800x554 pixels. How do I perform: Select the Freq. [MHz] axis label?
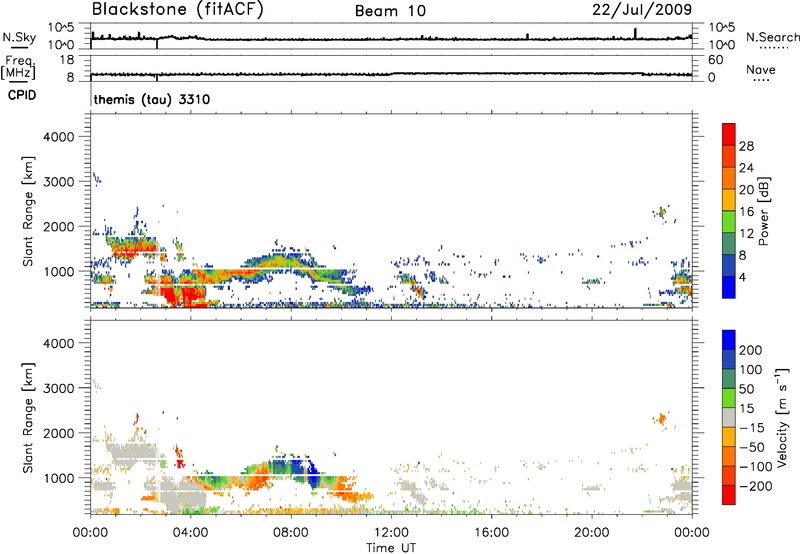[18, 68]
